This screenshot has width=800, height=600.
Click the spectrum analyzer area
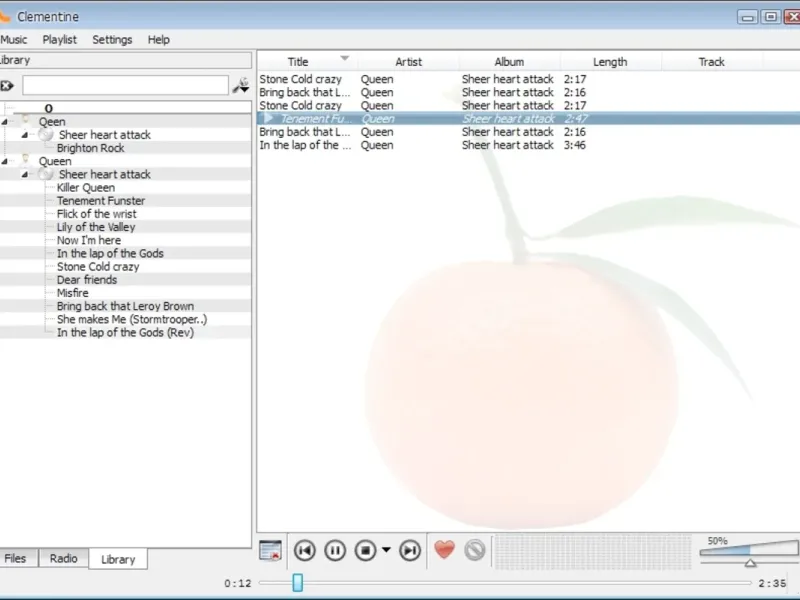click(x=593, y=551)
